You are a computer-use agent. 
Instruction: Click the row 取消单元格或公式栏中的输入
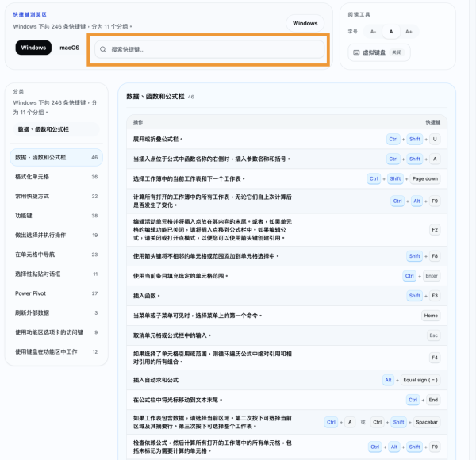(x=286, y=335)
